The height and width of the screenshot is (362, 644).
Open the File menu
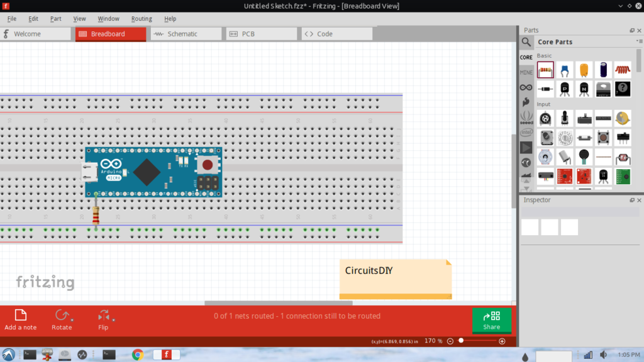(12, 18)
